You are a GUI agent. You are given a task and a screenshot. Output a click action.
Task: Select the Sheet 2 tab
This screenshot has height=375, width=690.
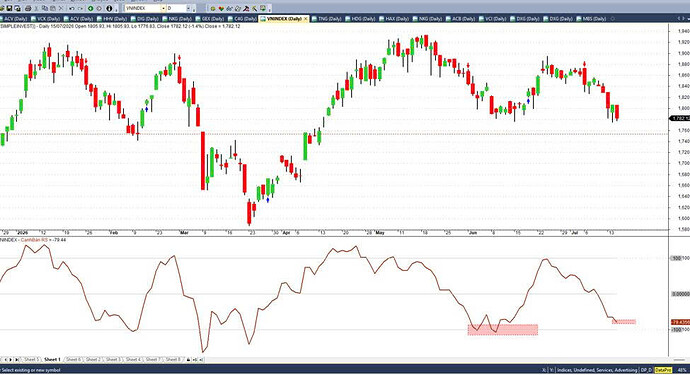click(93, 360)
